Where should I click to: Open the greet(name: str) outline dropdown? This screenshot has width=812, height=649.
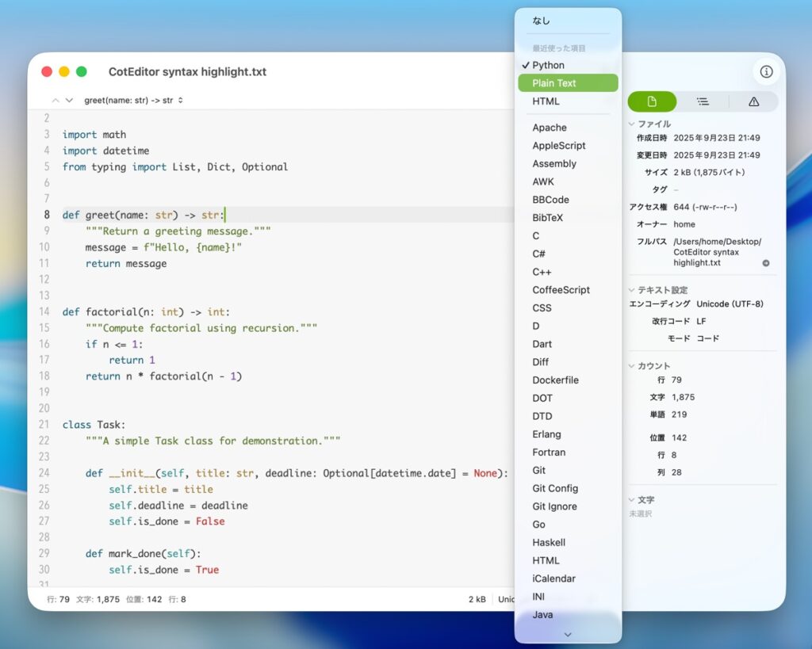pyautogui.click(x=133, y=101)
